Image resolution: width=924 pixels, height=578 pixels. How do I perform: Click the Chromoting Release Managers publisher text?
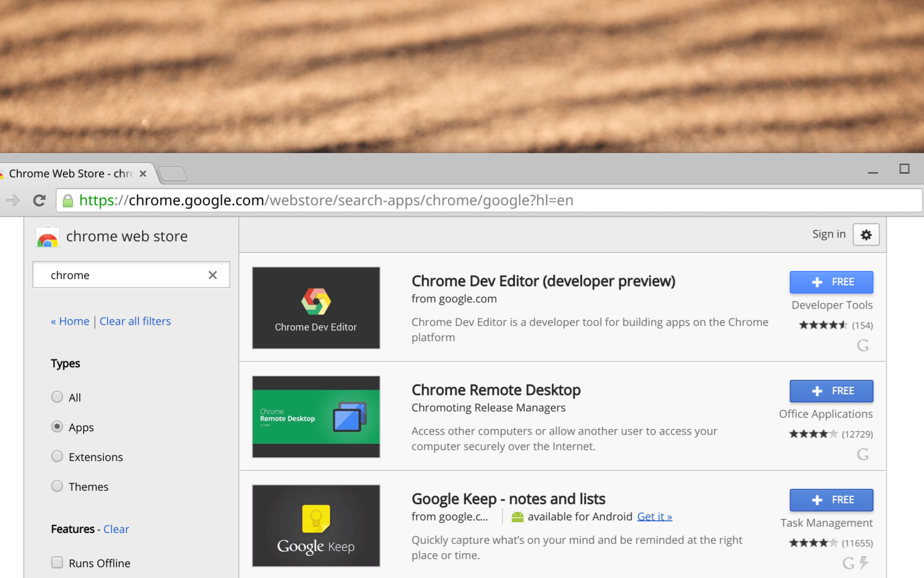[489, 408]
